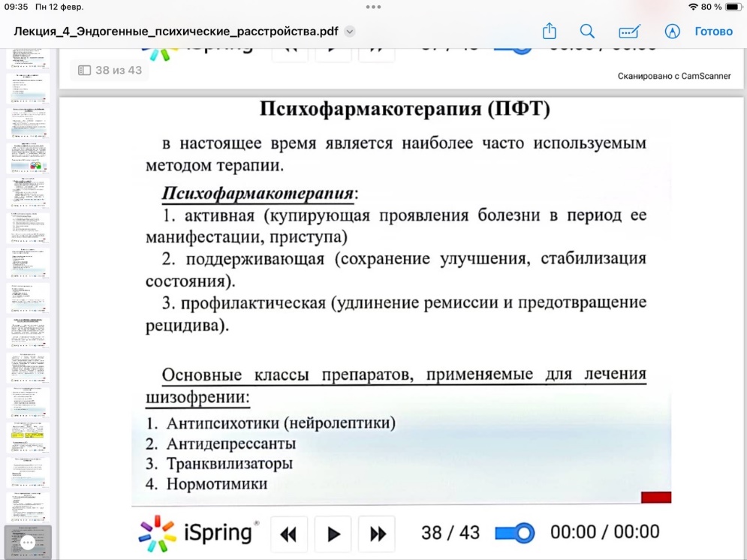Screen dimensions: 747x560
Task: Tap the Wi-Fi icon in the status bar
Action: click(693, 7)
